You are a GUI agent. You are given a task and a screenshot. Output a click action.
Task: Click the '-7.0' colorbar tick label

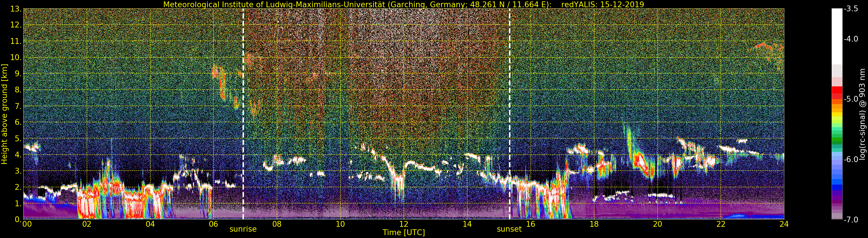click(851, 220)
